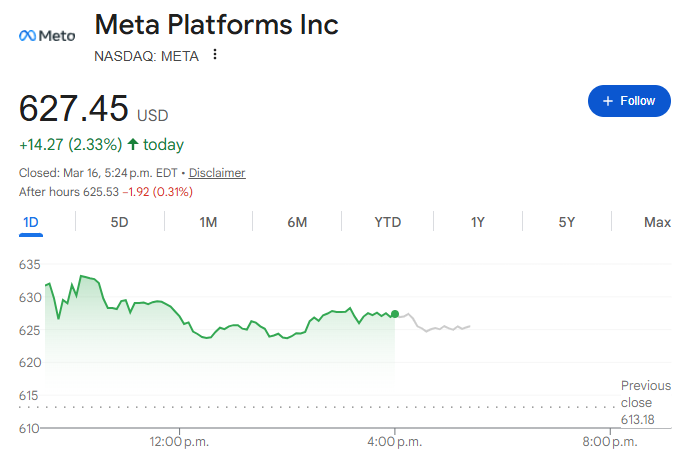Open the three-dot more options menu

[x=214, y=55]
